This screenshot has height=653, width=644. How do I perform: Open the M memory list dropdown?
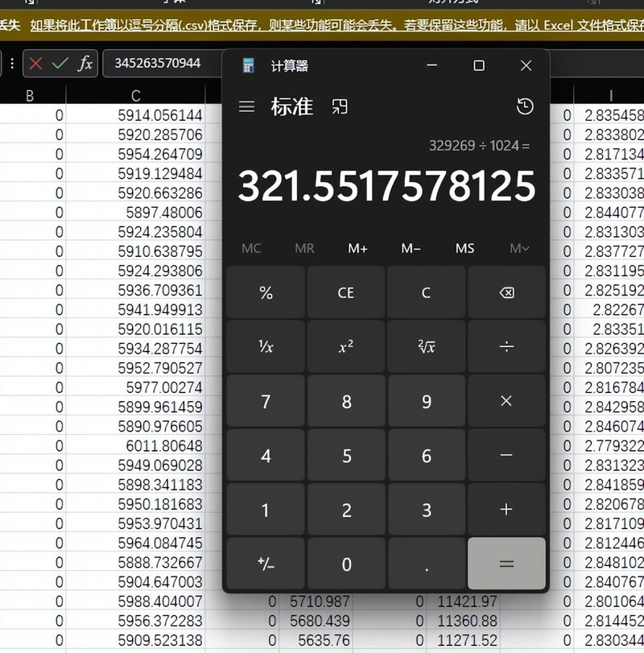pyautogui.click(x=519, y=249)
